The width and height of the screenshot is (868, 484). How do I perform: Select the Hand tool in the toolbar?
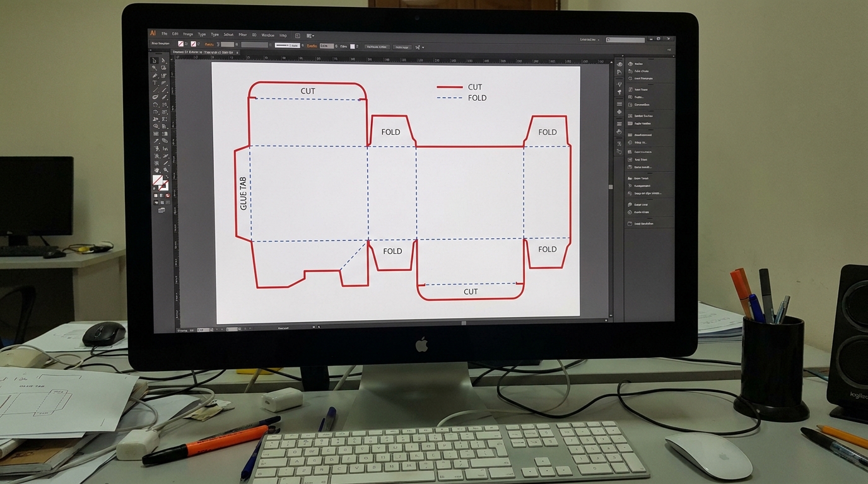coord(156,170)
